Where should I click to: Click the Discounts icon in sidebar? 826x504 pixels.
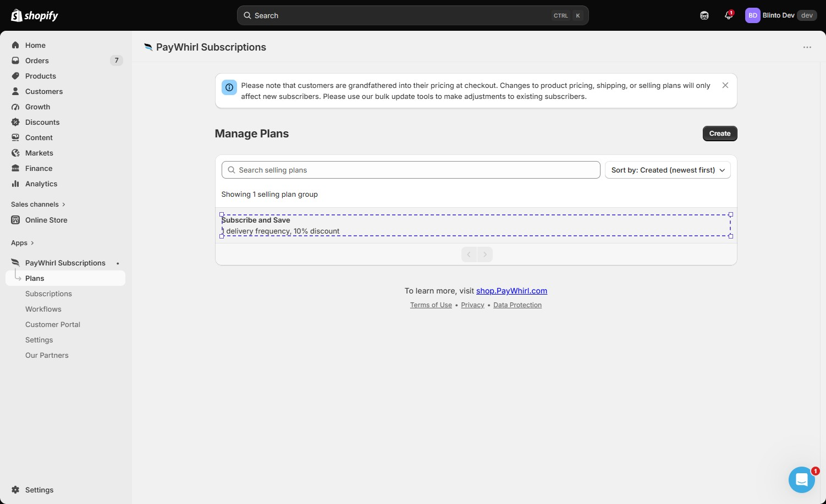click(15, 122)
